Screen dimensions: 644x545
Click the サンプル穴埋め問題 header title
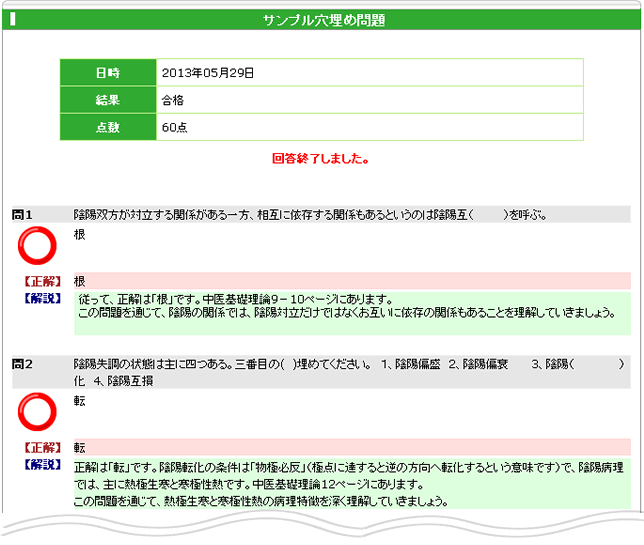[x=324, y=20]
